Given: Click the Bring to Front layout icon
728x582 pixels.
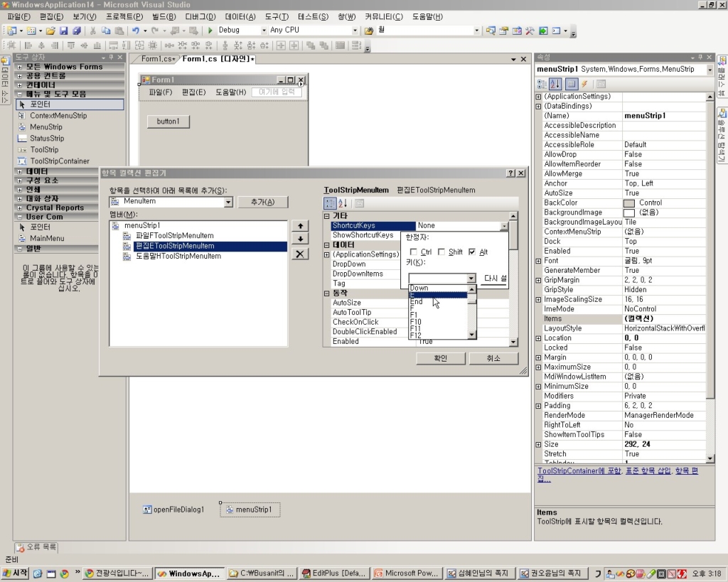Looking at the screenshot, I should point(311,45).
